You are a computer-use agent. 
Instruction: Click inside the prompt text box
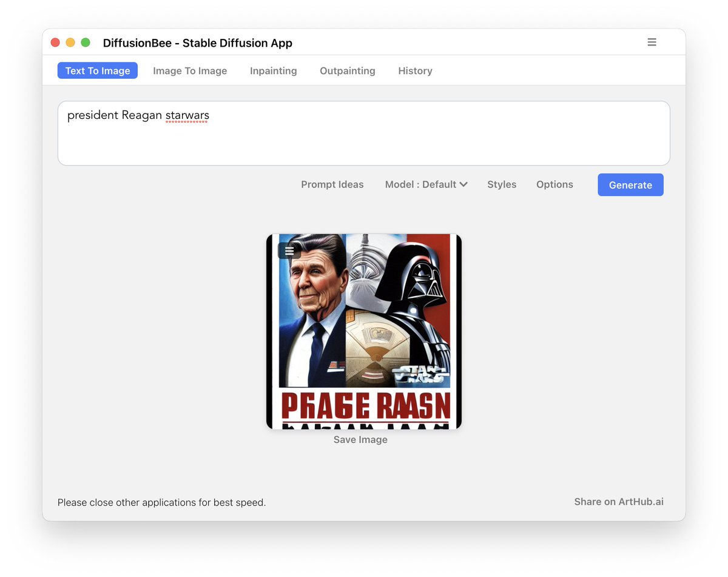364,133
